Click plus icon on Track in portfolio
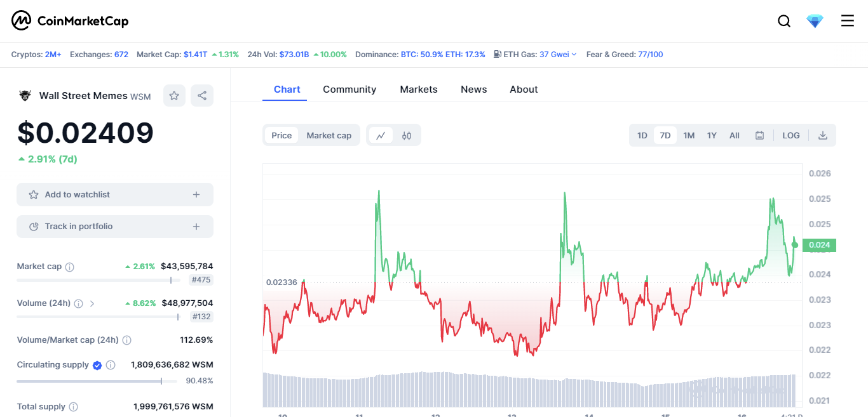This screenshot has width=868, height=417. click(196, 227)
